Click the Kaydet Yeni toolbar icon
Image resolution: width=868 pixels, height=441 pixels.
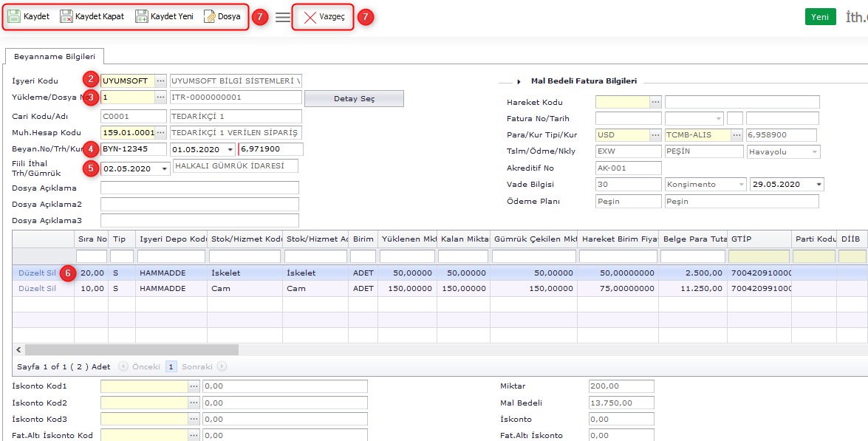pos(142,16)
